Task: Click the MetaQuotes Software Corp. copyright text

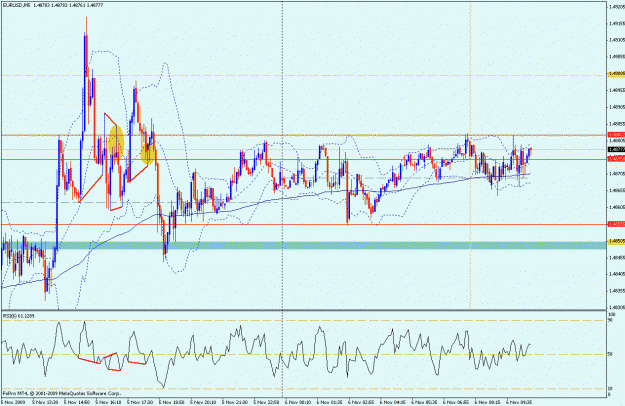Action: pyautogui.click(x=62, y=394)
